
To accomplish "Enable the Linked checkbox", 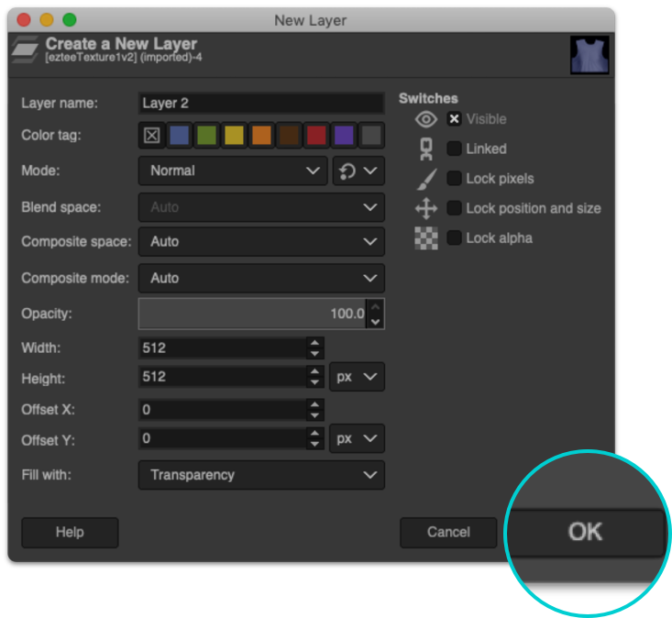I will pyautogui.click(x=454, y=149).
